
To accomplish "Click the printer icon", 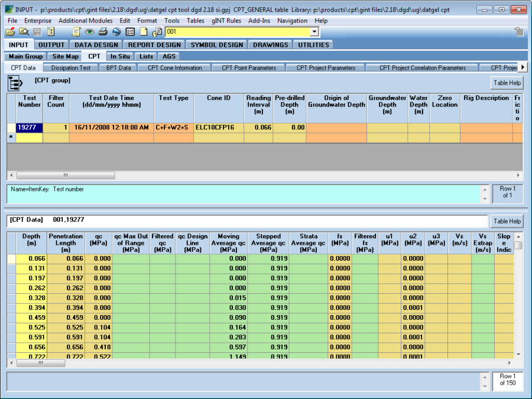I will (x=103, y=32).
